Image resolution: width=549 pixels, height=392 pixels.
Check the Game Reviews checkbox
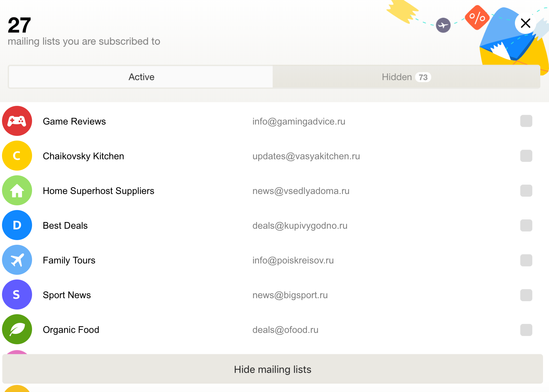pos(526,121)
